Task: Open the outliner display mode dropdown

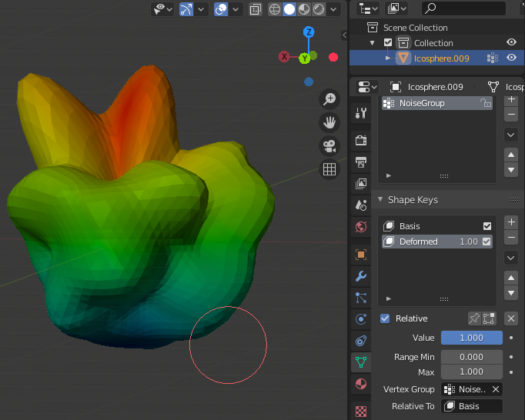Action: [397, 9]
